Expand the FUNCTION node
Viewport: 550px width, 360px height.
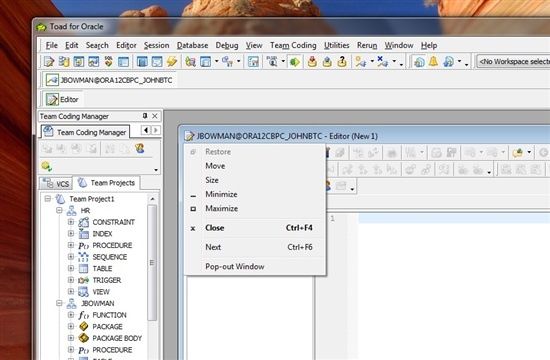click(x=71, y=315)
